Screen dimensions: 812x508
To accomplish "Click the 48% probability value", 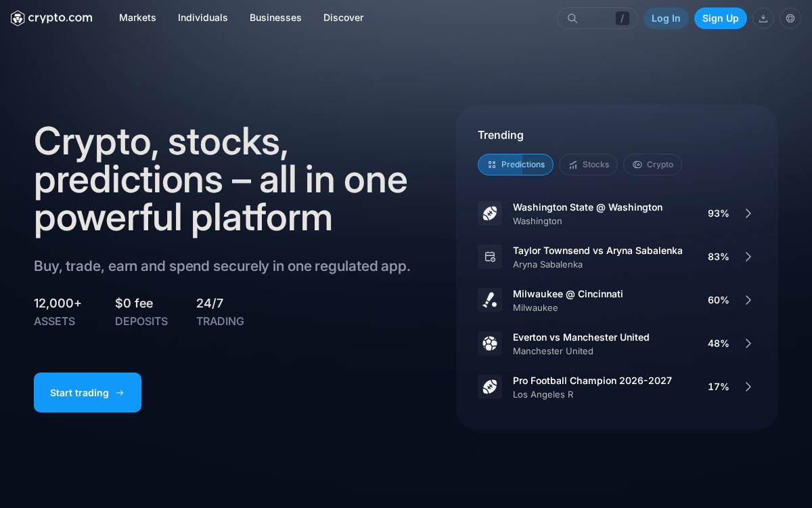I will (x=718, y=343).
